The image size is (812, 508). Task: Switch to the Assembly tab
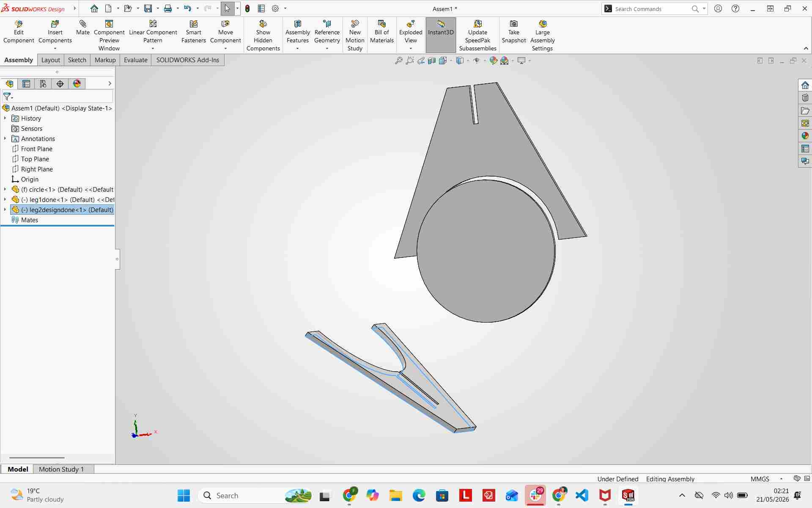point(19,60)
